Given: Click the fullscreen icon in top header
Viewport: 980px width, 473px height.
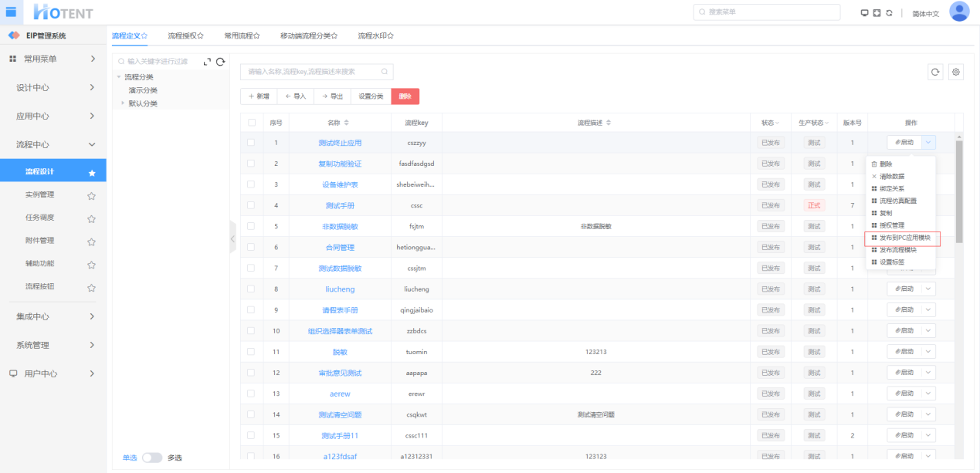Looking at the screenshot, I should click(877, 12).
